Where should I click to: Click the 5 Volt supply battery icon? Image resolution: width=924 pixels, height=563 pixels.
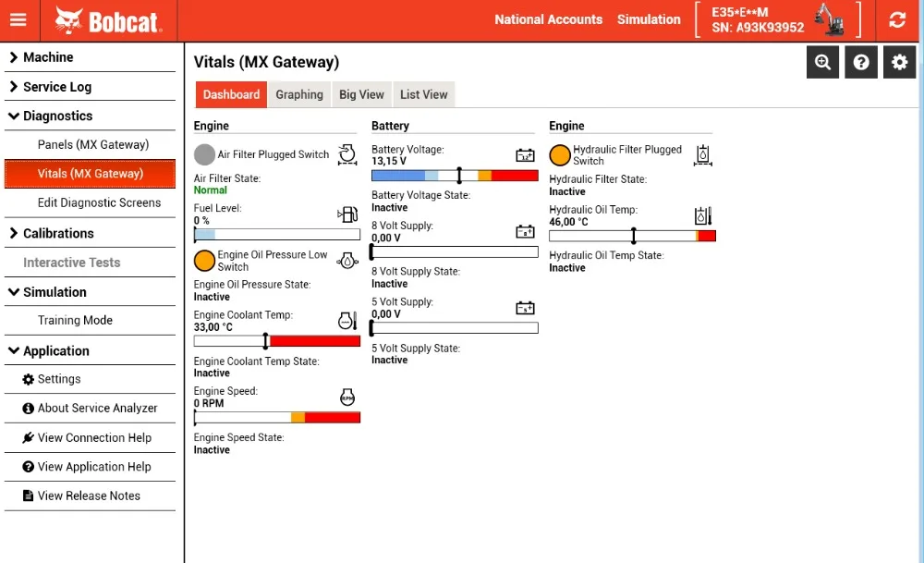point(525,308)
